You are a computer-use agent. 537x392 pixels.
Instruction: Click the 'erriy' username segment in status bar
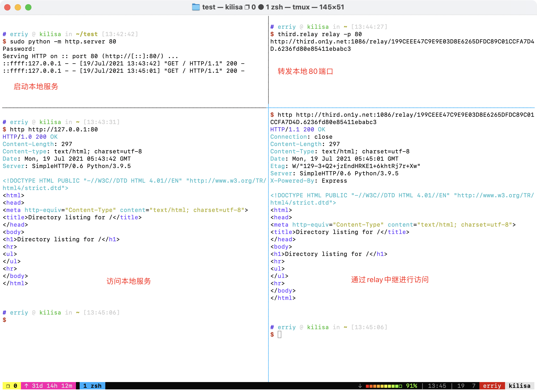[x=492, y=386]
